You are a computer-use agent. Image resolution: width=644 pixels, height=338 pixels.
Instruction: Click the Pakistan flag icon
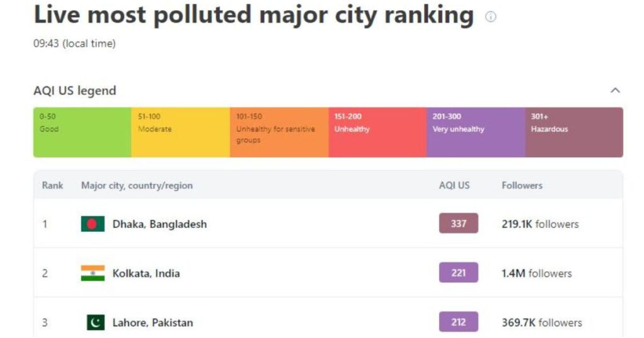click(96, 322)
